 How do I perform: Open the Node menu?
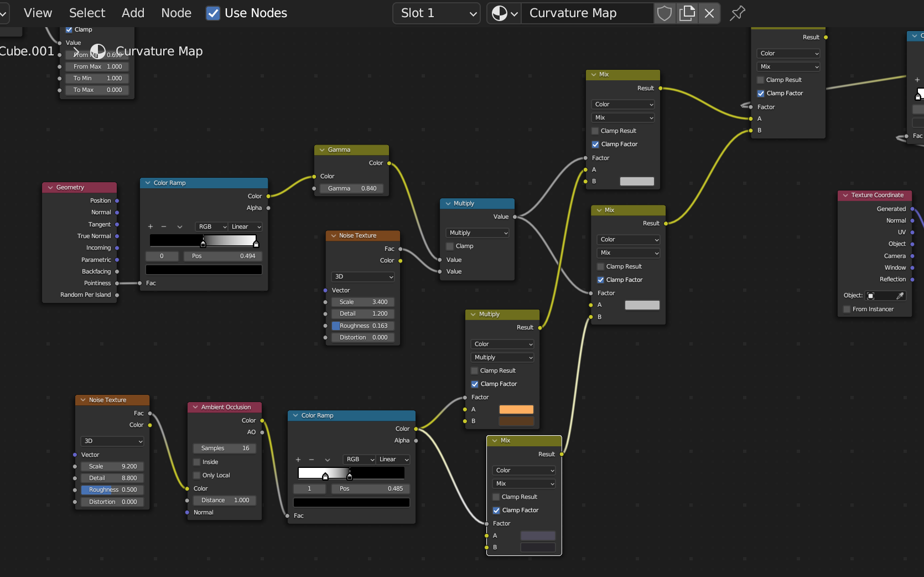(176, 13)
